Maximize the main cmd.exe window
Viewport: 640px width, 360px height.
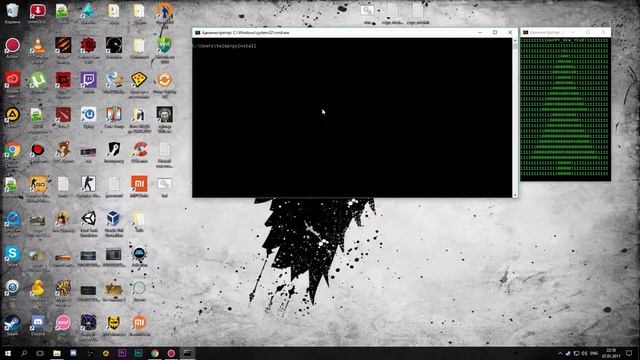[495, 32]
